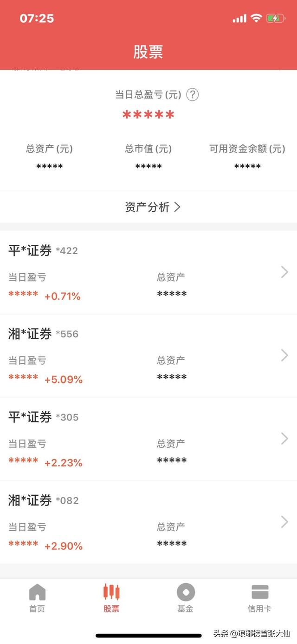
Task: Tap the cellular signal bars icon
Action: pos(239,19)
